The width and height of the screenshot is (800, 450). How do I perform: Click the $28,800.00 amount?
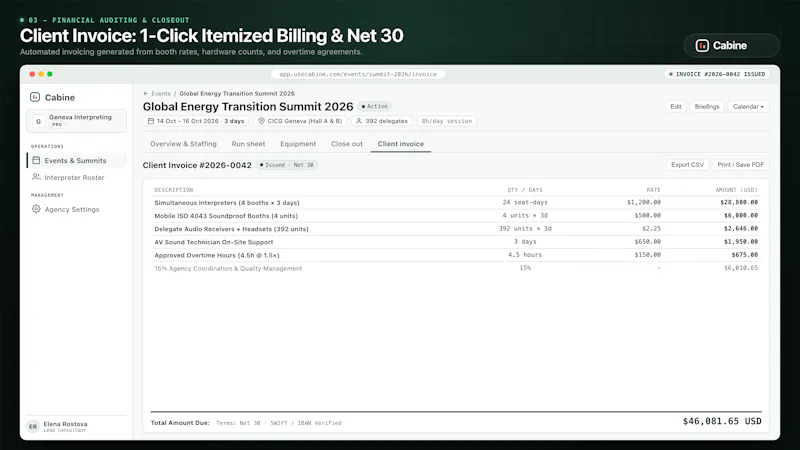[x=739, y=203]
